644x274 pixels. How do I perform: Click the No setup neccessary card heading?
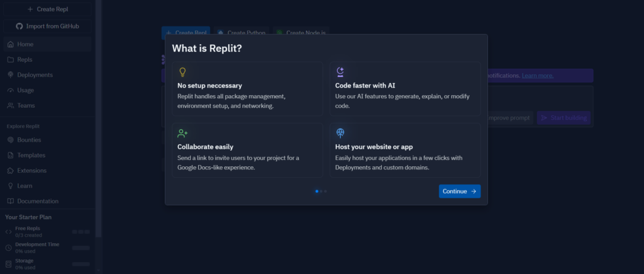(209, 86)
